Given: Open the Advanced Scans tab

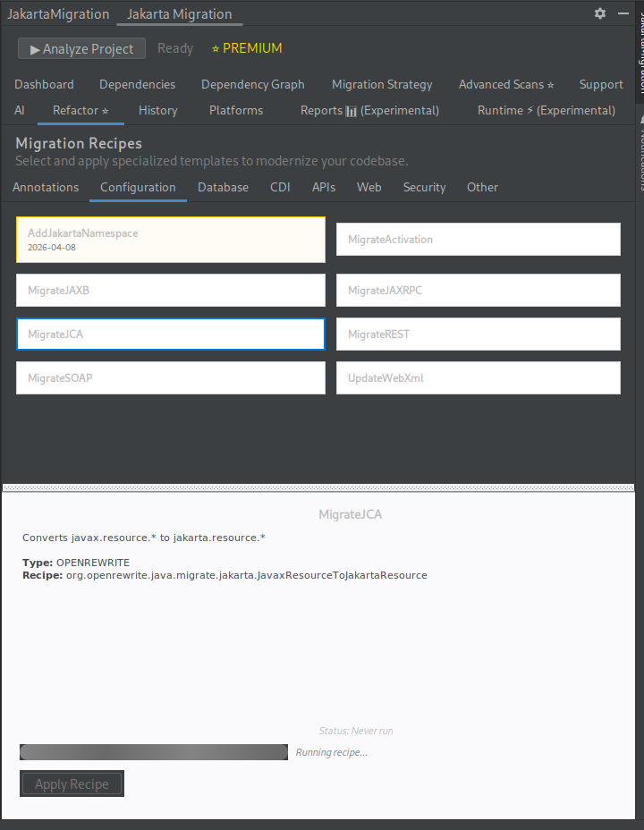Looking at the screenshot, I should (x=506, y=84).
